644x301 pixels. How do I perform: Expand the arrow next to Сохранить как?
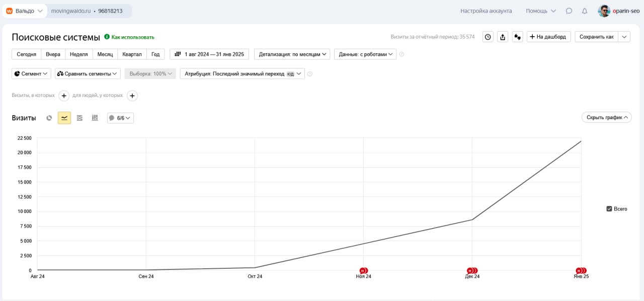click(x=624, y=37)
